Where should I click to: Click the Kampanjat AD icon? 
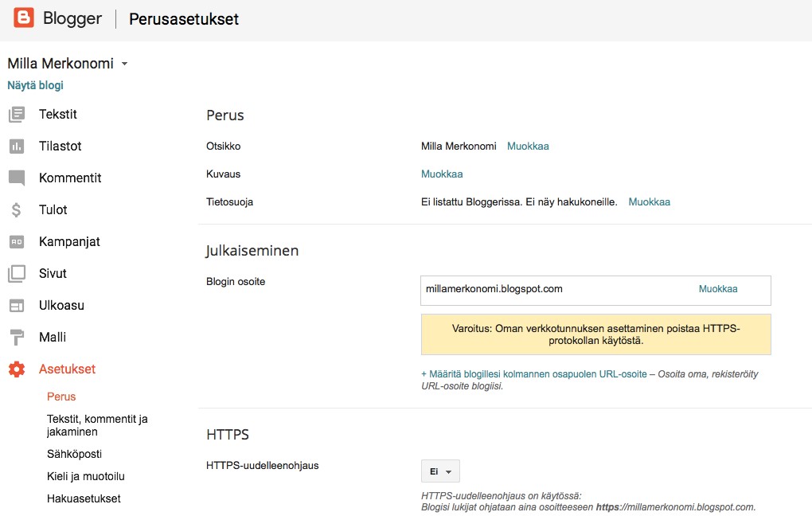(17, 242)
